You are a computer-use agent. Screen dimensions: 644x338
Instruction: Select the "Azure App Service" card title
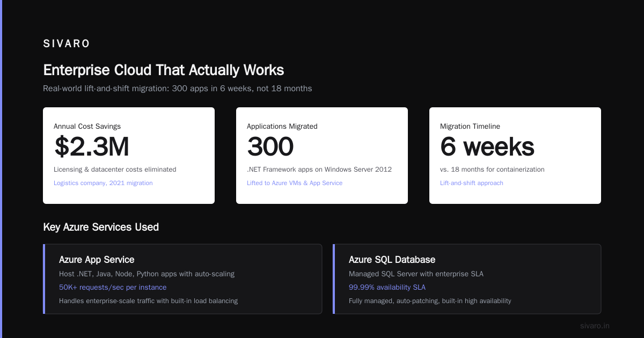click(97, 260)
